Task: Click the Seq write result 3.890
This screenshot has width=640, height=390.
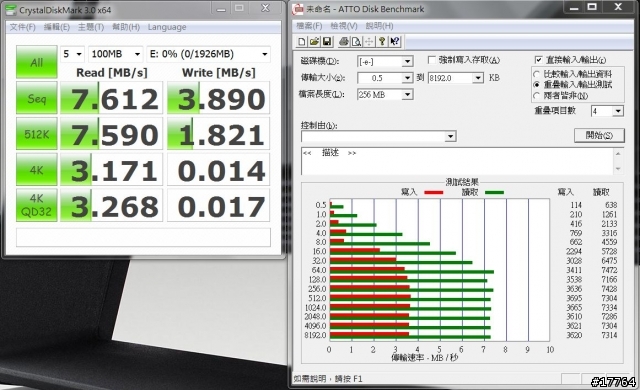Action: tap(218, 98)
